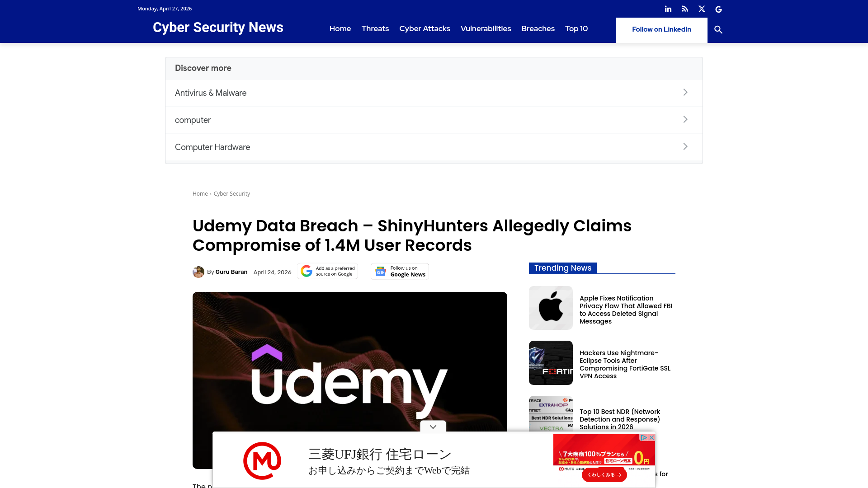The image size is (868, 488).
Task: Open Threats menu item
Action: [x=375, y=28]
